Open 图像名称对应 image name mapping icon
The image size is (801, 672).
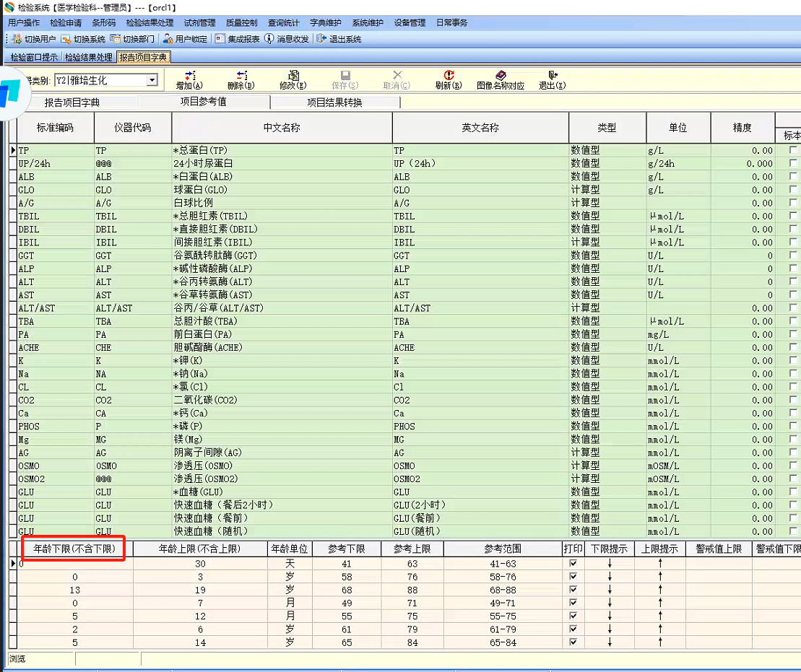pyautogui.click(x=501, y=76)
